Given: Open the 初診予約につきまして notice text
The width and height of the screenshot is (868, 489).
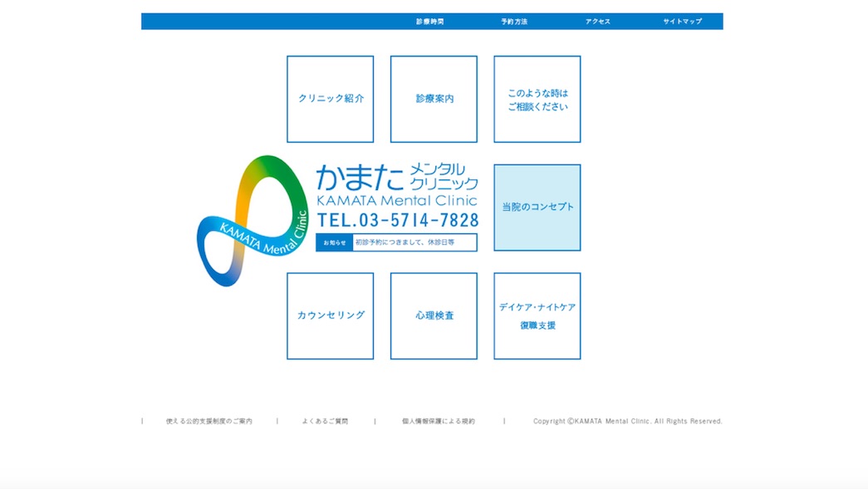Looking at the screenshot, I should (x=405, y=242).
